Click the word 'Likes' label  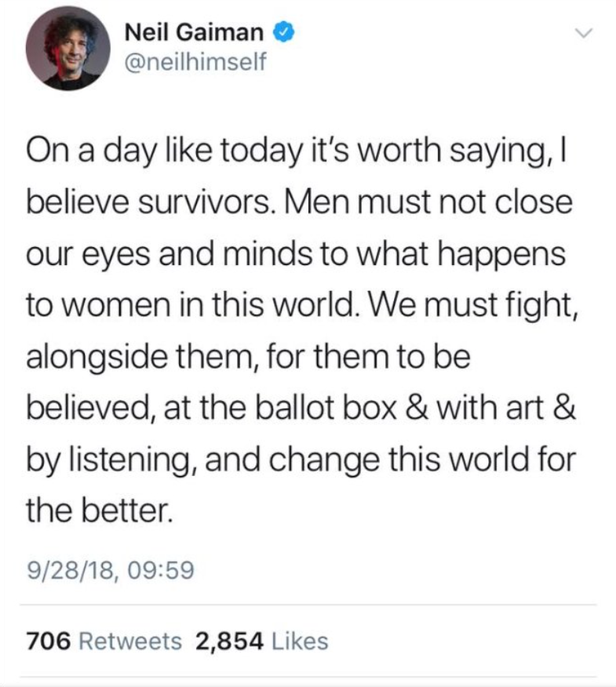click(x=300, y=641)
